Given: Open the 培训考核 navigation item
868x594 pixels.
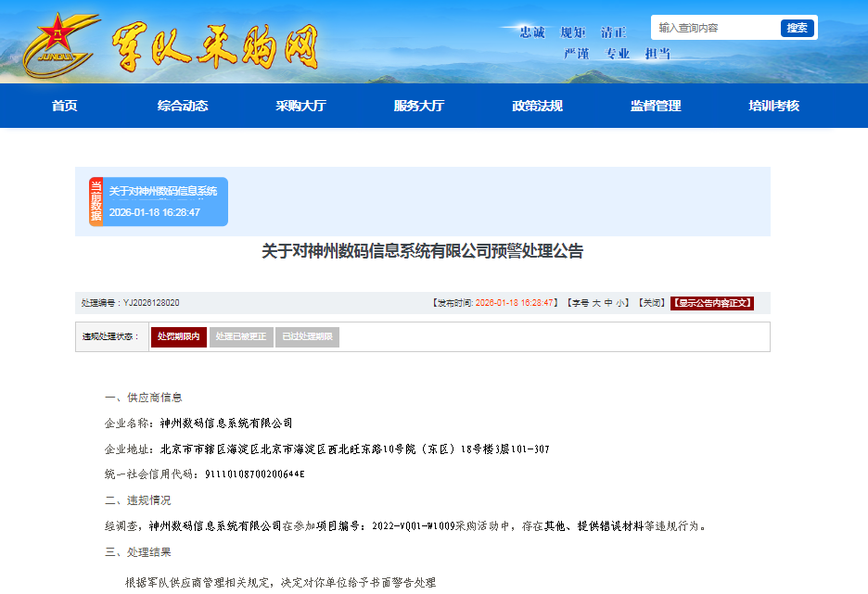Looking at the screenshot, I should [x=773, y=106].
